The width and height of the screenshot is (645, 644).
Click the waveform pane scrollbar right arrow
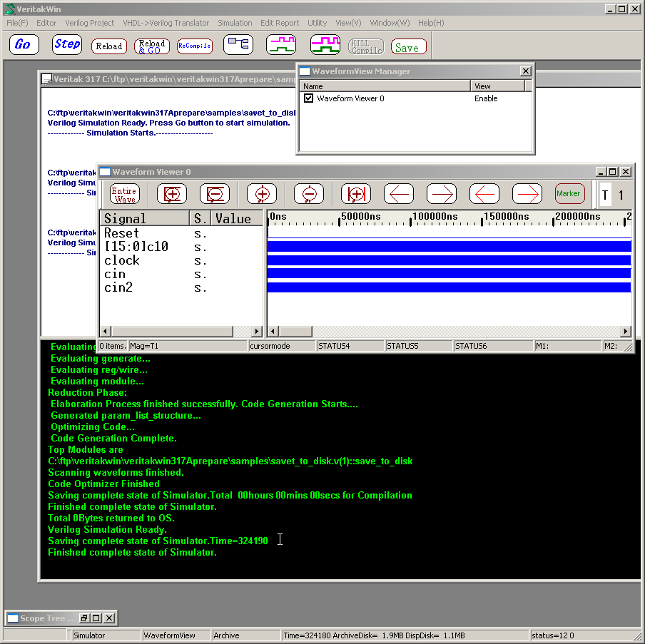tap(625, 331)
